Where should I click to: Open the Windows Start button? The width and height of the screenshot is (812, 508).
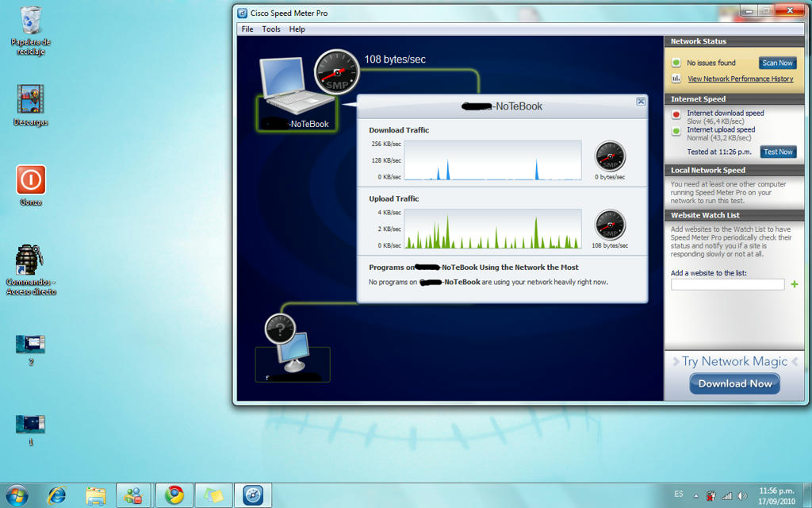click(17, 495)
